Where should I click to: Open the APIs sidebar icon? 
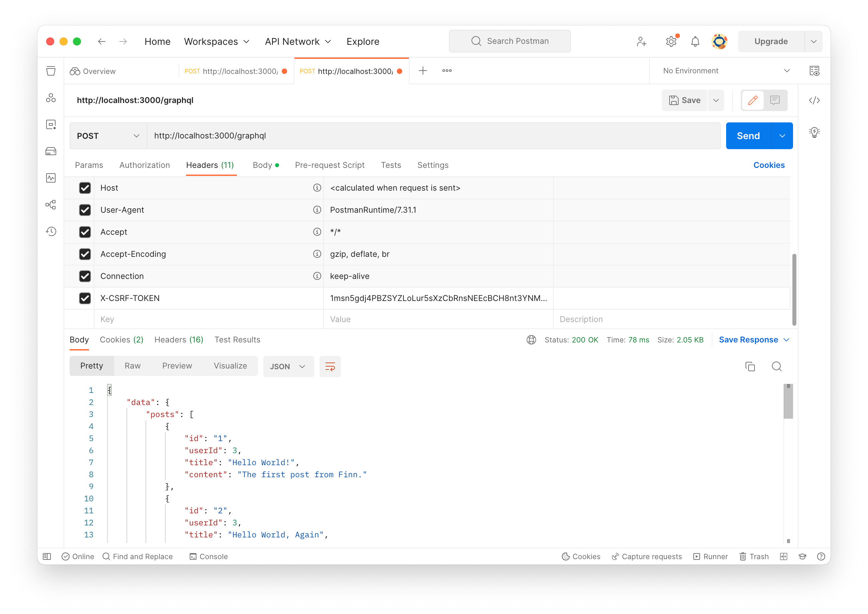[x=51, y=98]
